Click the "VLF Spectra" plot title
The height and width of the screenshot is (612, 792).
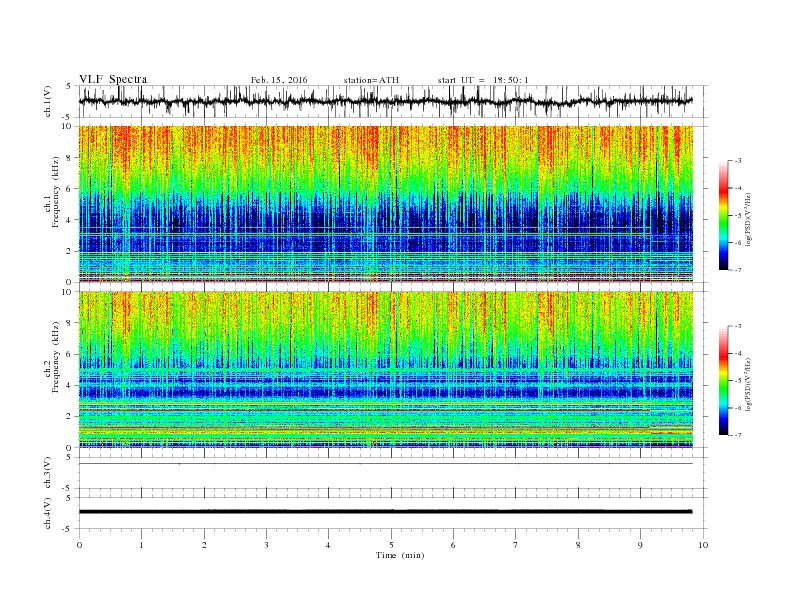113,79
